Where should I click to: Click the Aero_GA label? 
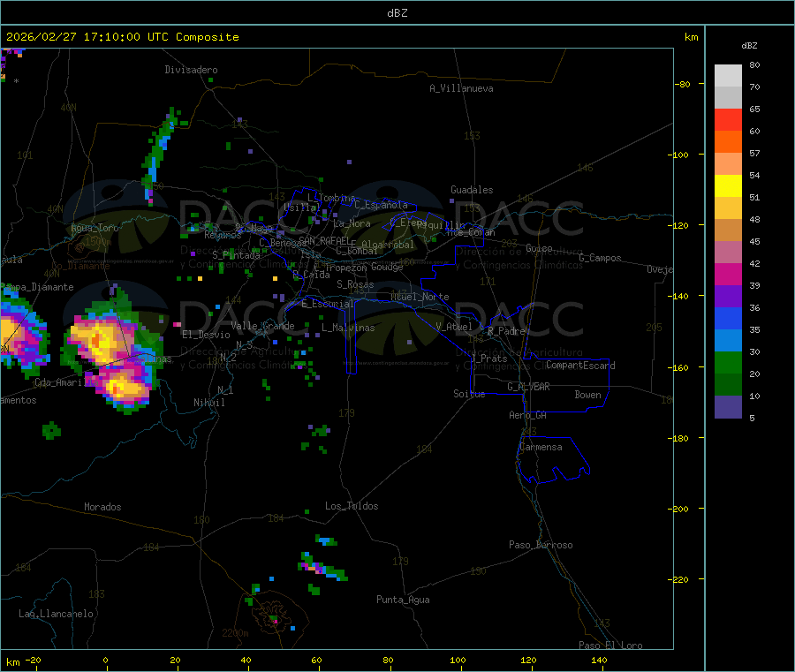tap(527, 415)
